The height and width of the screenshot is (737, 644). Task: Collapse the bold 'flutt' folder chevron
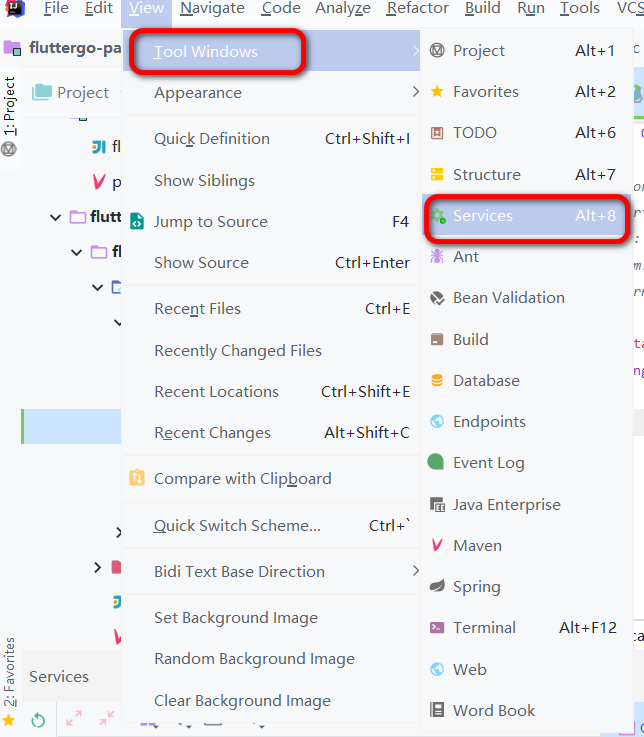pyautogui.click(x=55, y=217)
